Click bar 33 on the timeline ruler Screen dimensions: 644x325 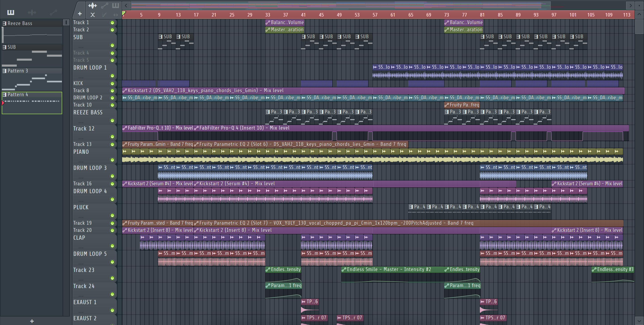(267, 15)
